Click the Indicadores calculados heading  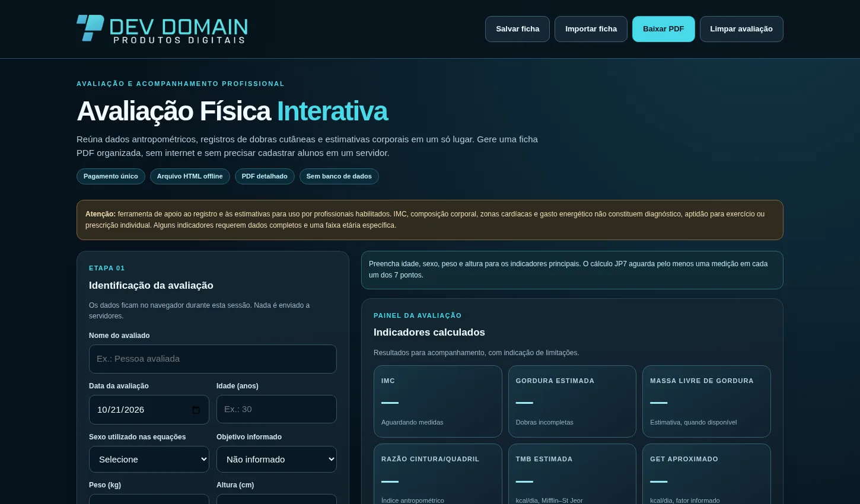pos(429,332)
